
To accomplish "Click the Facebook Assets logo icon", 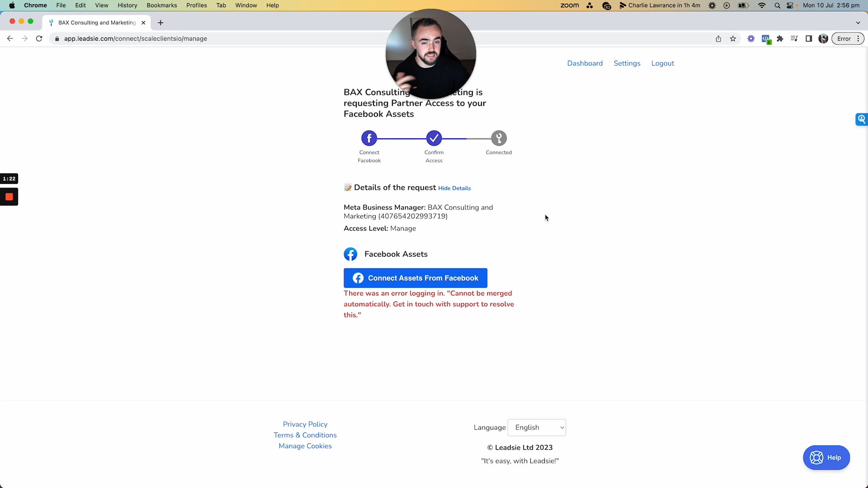I will pyautogui.click(x=350, y=254).
